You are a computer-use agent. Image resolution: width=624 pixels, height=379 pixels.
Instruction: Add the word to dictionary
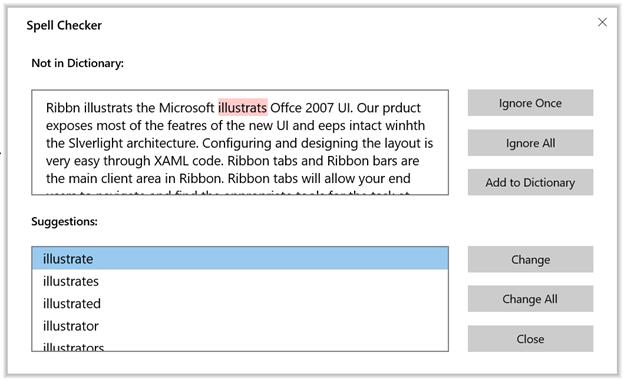click(530, 182)
